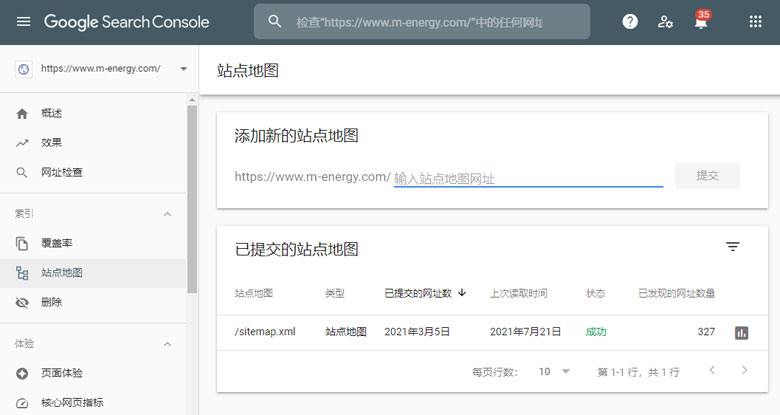This screenshot has width=780, height=415.
Task: Click the 站点地图 column header
Action: pos(254,293)
